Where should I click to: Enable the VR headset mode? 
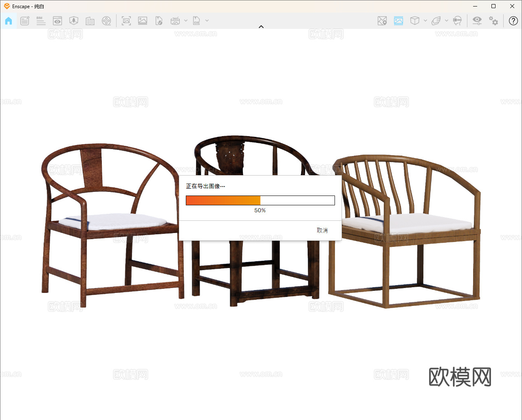point(458,21)
